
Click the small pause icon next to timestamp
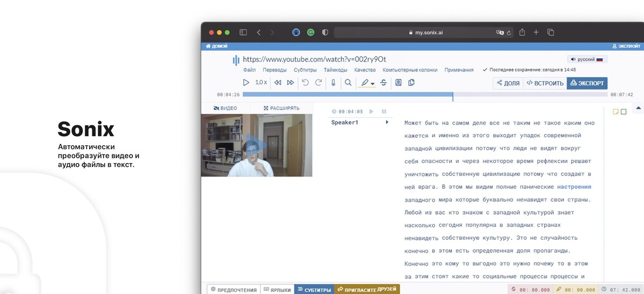tap(384, 112)
